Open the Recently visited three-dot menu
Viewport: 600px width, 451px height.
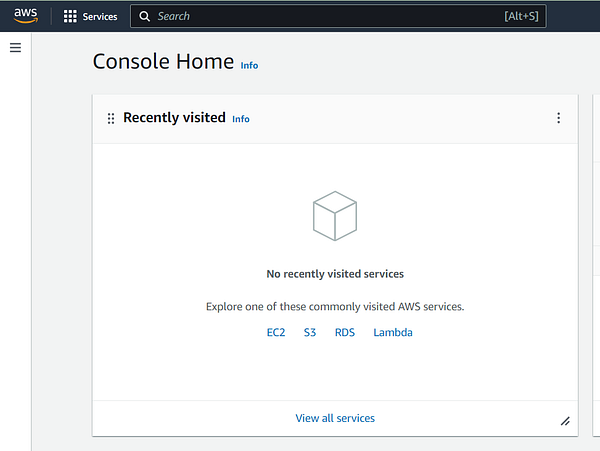558,118
